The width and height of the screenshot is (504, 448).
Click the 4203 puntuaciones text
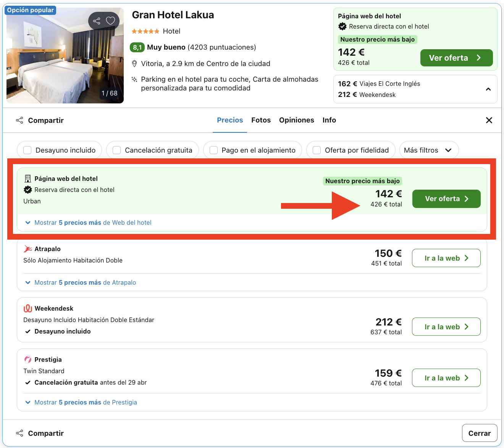pyautogui.click(x=222, y=47)
